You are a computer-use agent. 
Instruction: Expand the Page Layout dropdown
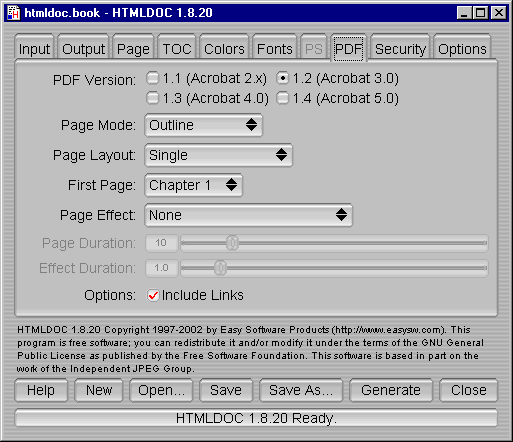click(218, 155)
